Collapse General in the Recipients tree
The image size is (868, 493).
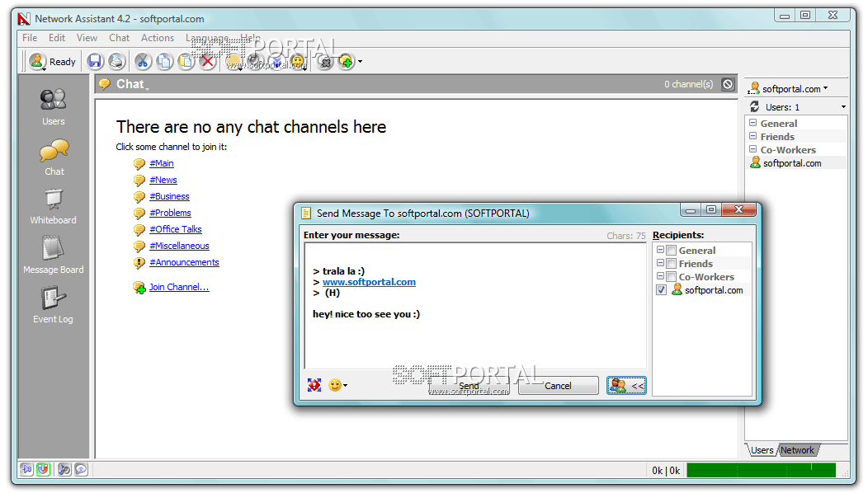(660, 250)
